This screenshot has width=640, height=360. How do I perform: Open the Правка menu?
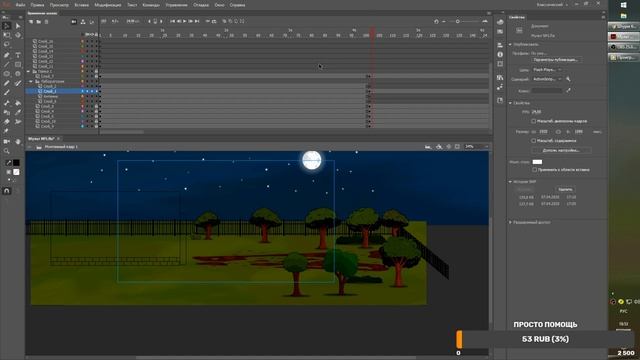pos(38,5)
